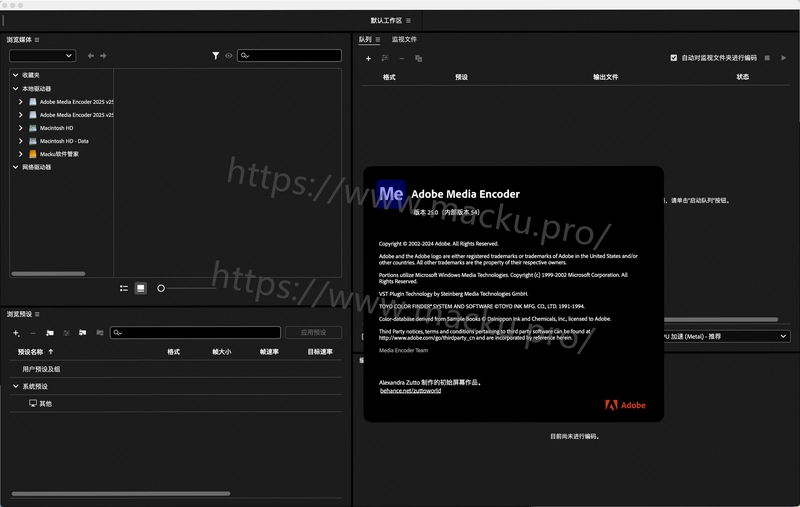800x507 pixels.
Task: Add output icon in queue toolbar
Action: [x=385, y=58]
